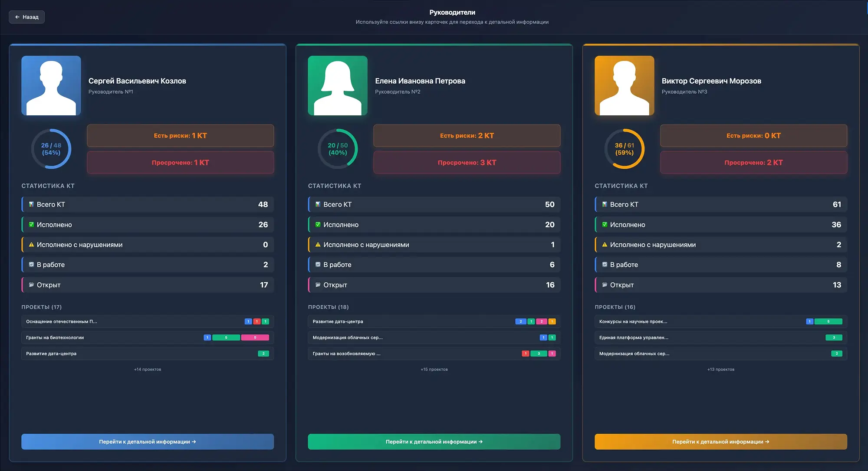Open Petrova's detailed information green button

click(434, 442)
